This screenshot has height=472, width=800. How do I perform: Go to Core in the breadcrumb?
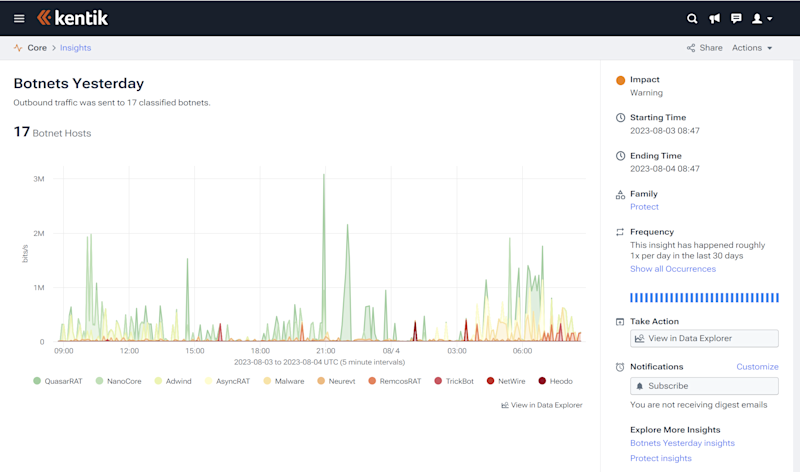37,48
